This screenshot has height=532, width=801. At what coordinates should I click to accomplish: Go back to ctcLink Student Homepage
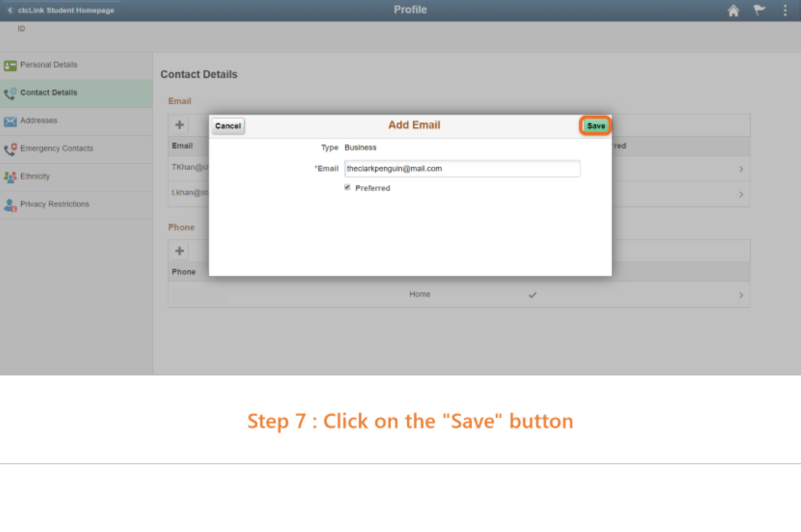coord(61,10)
